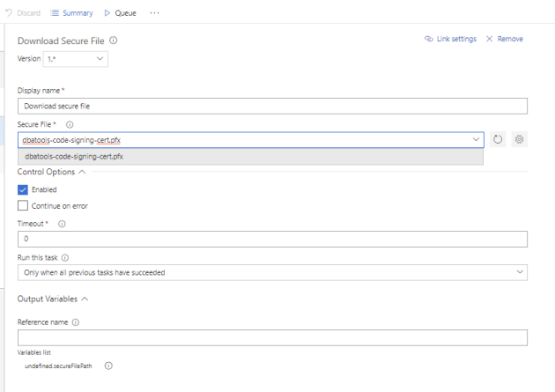Click the Display name text field
Image resolution: width=555 pixels, height=392 pixels.
click(x=272, y=107)
